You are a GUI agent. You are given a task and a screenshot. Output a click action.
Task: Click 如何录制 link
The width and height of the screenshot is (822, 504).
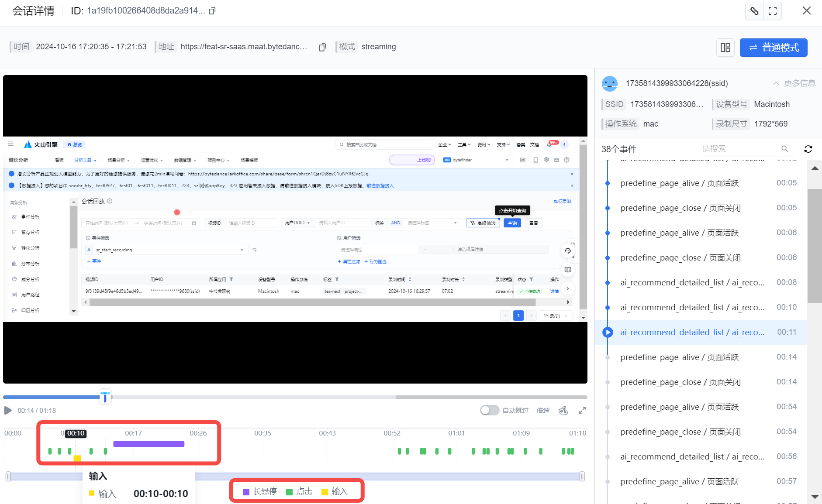(562, 202)
